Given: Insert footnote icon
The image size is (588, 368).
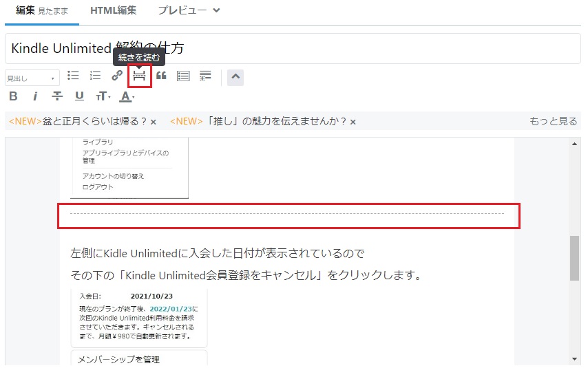Looking at the screenshot, I should pos(205,76).
